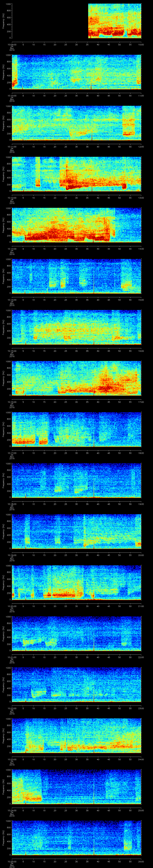This screenshot has height=868, width=153.
Task: Open the spectrogram panel starting at 10:10:00
Action: pos(77,72)
